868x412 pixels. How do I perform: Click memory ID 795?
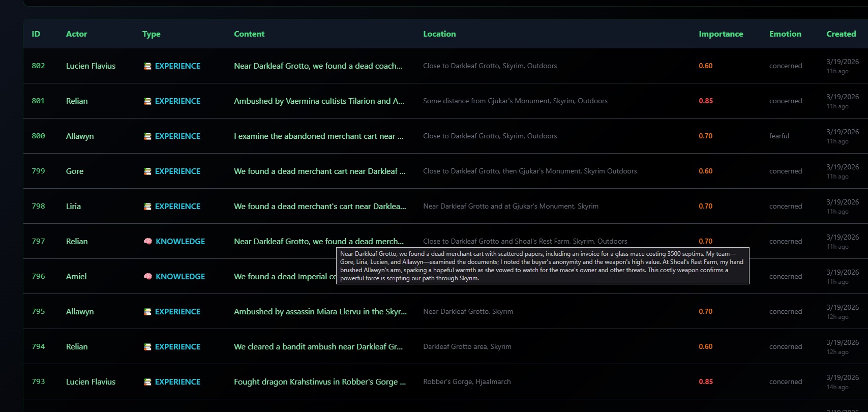click(38, 312)
